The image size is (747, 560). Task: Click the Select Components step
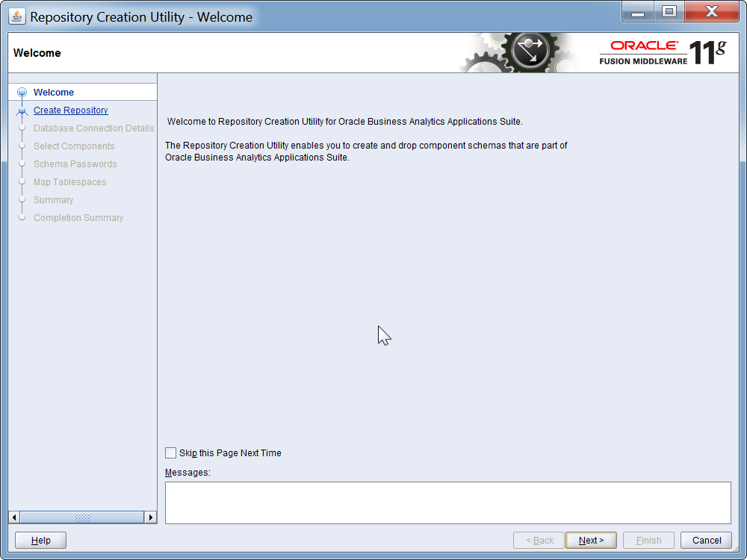pos(74,146)
